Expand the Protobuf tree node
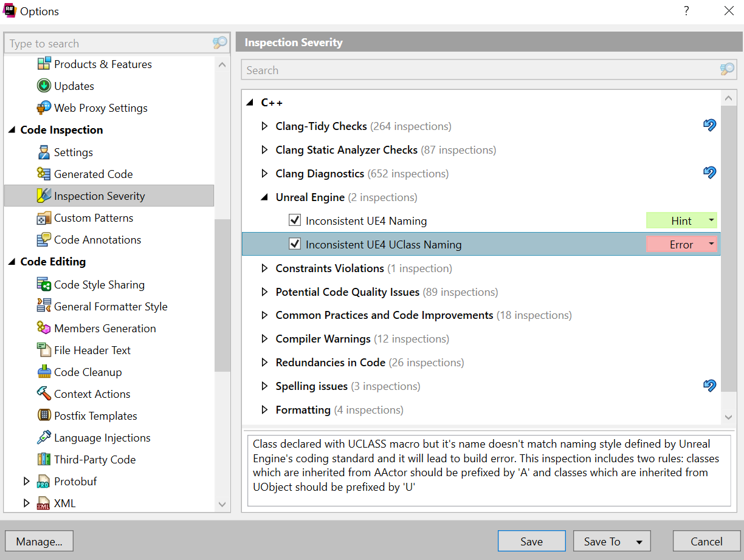Viewport: 744px width, 560px height. pos(26,482)
